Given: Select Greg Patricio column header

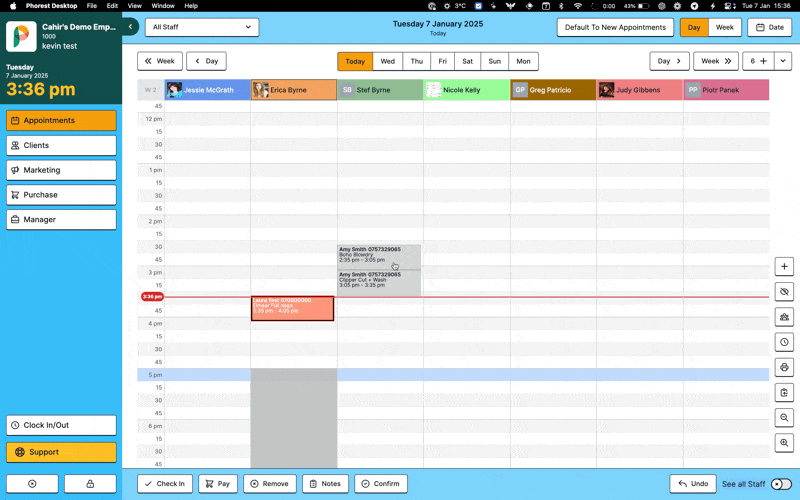Looking at the screenshot, I should (553, 90).
